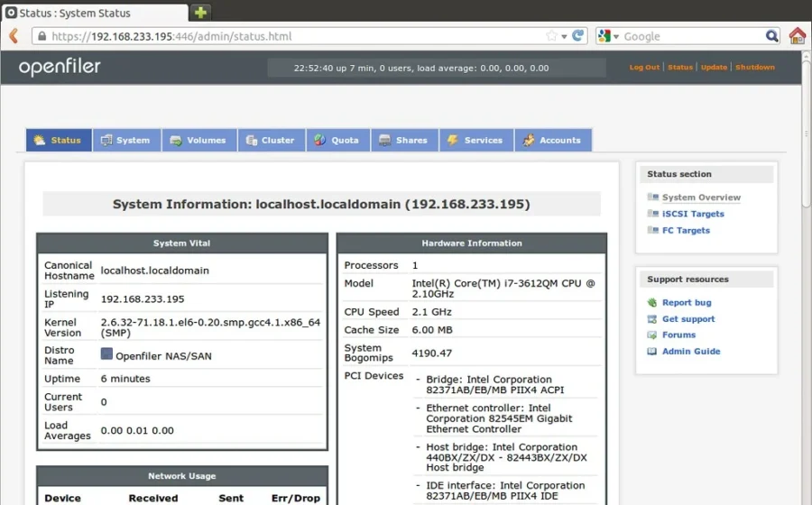
Task: Click the CPU Speed value 2.1 GHz
Action: 431,312
